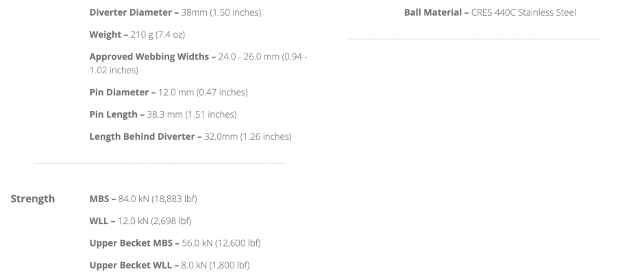644x274 pixels.
Task: Click the 12.0 kN (2,698 lbf) value
Action: [x=155, y=221]
